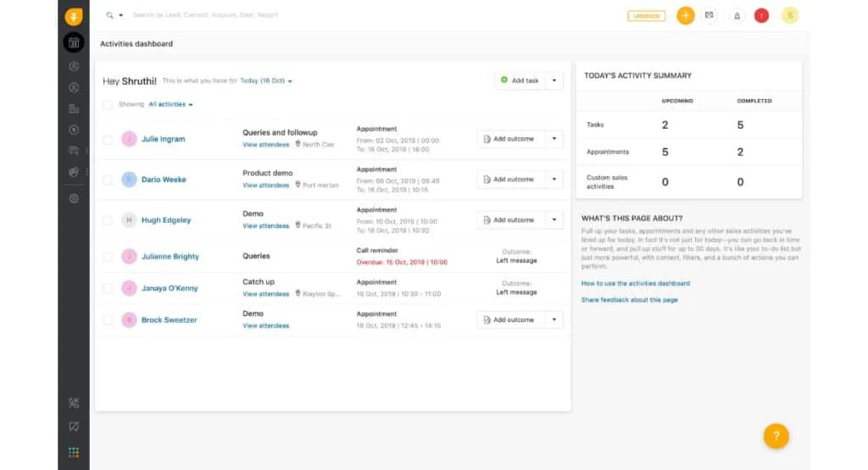
Task: Expand the search type dropdown arrow
Action: coord(120,15)
